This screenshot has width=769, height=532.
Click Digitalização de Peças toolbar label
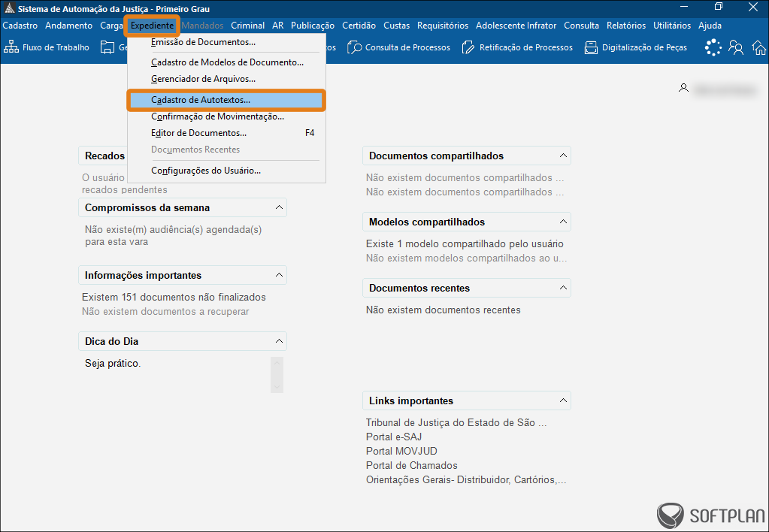click(x=644, y=47)
